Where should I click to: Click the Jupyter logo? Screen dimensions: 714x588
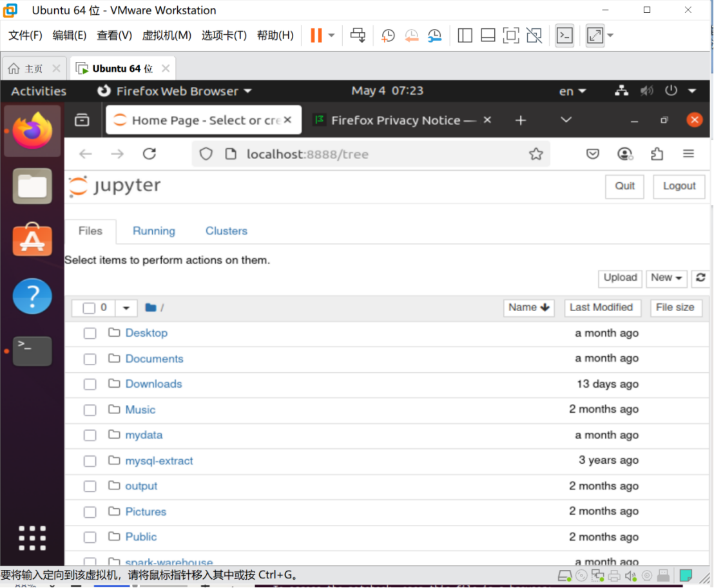[115, 186]
